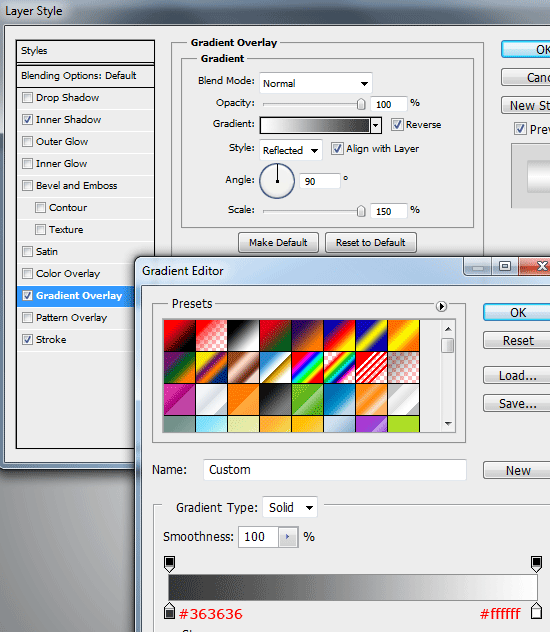Select the orange-yellow-orange gradient preset
The image size is (550, 632).
click(x=403, y=335)
